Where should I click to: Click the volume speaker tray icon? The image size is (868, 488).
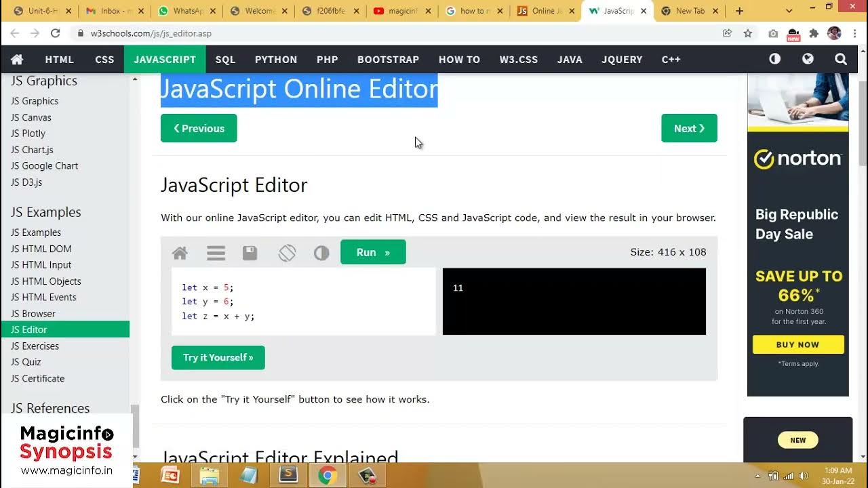(x=804, y=476)
